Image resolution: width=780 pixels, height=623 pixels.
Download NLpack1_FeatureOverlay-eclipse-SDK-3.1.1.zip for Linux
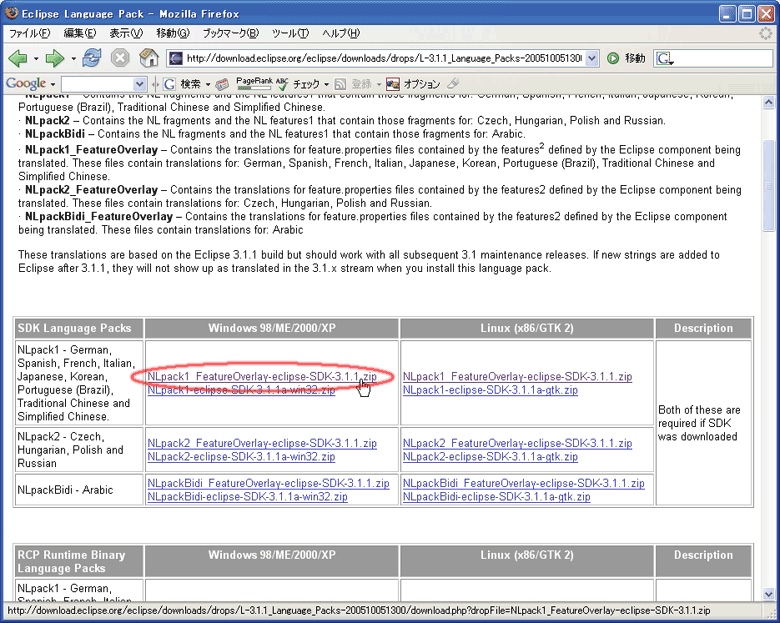click(517, 377)
